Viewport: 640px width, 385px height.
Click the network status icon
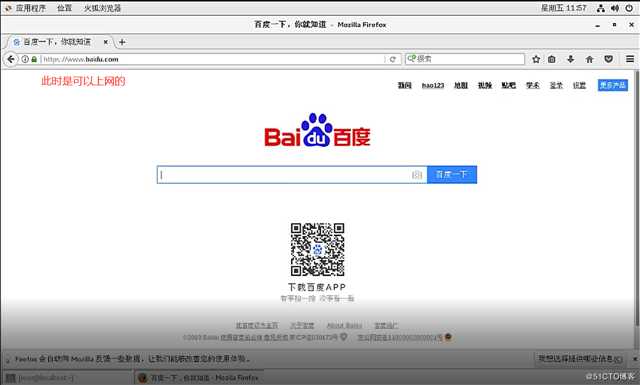coord(601,8)
